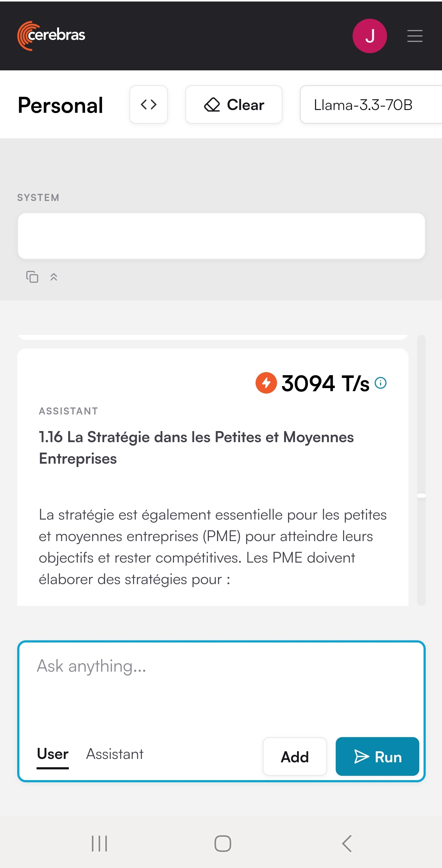This screenshot has width=442, height=868.
Task: Run the prompt with the Run button
Action: coord(377,756)
